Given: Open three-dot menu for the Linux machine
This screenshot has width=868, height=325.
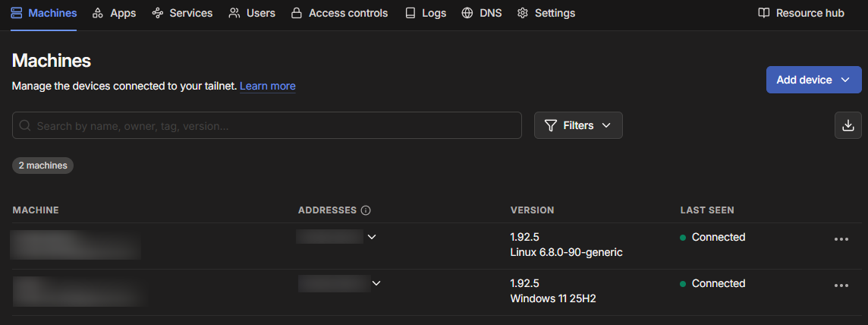Looking at the screenshot, I should tap(841, 239).
